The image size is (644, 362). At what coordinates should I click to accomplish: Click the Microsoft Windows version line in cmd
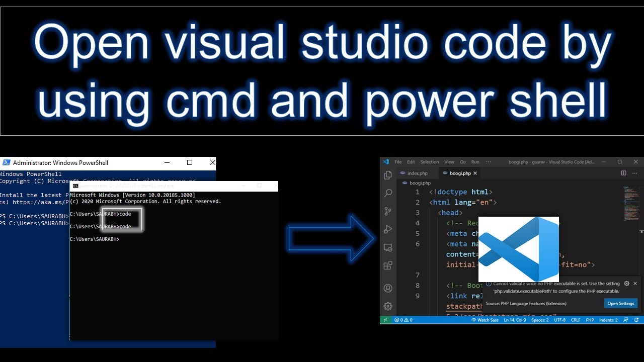[x=132, y=195]
